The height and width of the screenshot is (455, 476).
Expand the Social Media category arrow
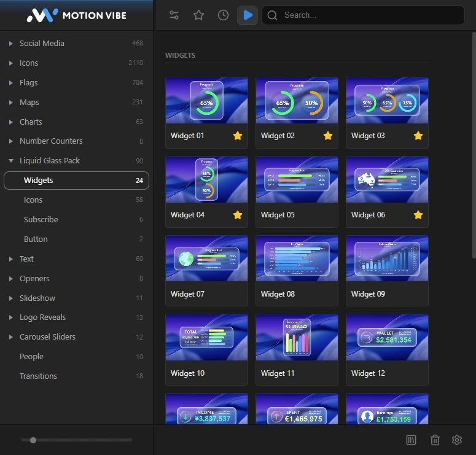pos(11,44)
